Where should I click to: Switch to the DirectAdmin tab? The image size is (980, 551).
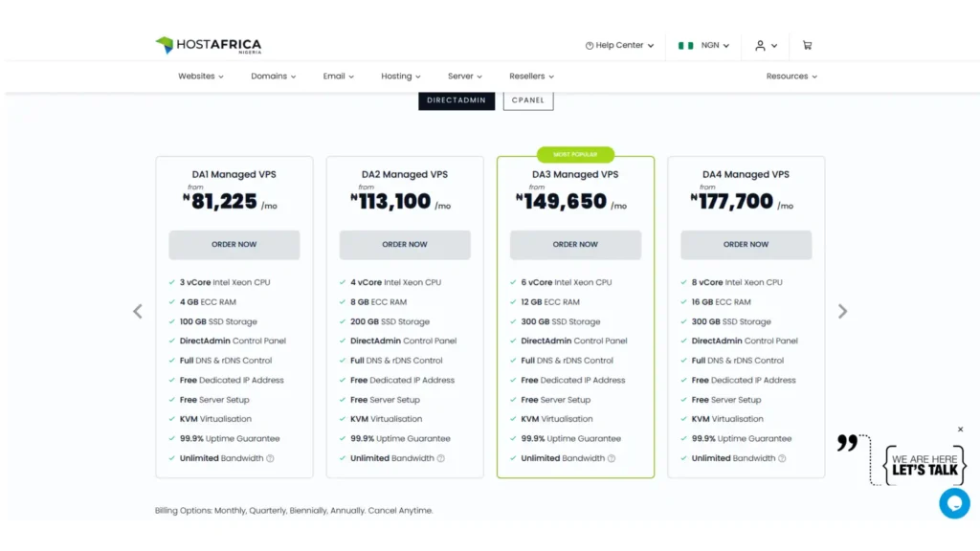click(x=457, y=99)
